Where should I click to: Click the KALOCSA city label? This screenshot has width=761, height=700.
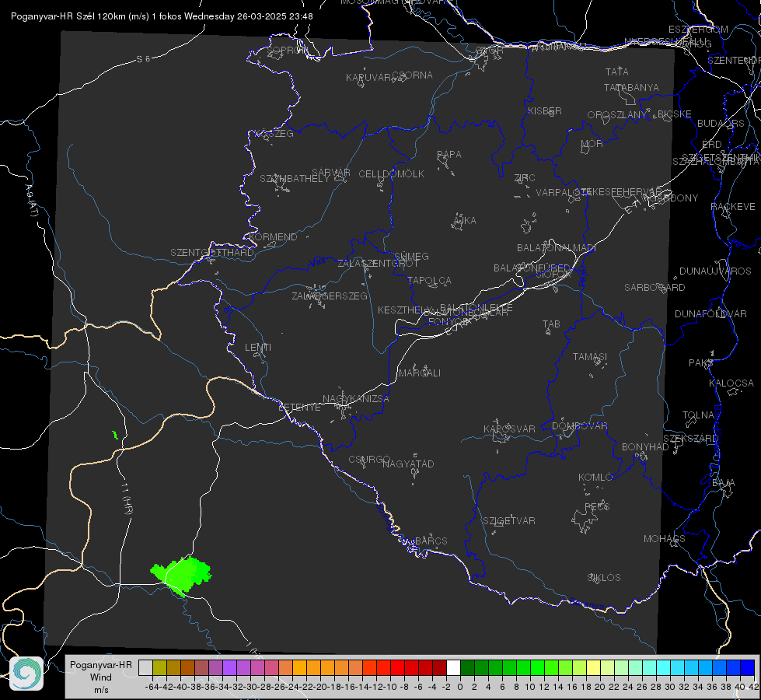(x=731, y=383)
